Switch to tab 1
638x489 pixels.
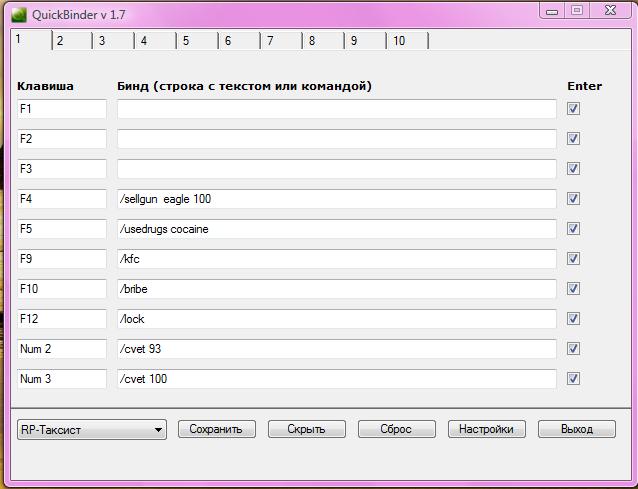(31, 39)
